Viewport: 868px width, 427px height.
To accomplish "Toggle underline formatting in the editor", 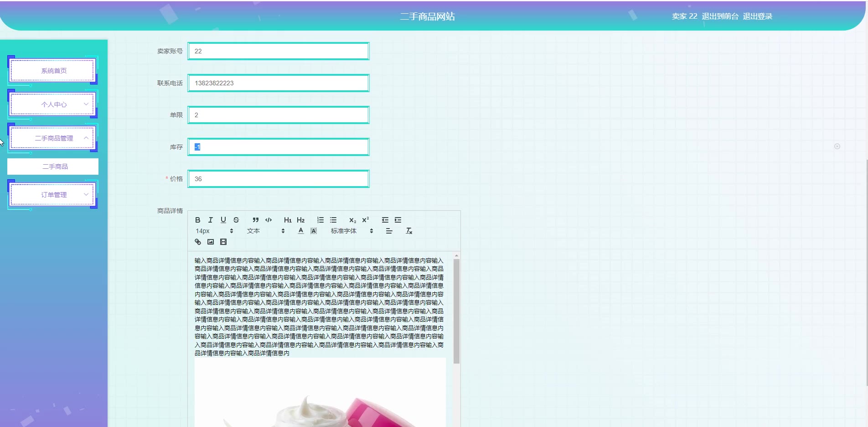I will (223, 220).
